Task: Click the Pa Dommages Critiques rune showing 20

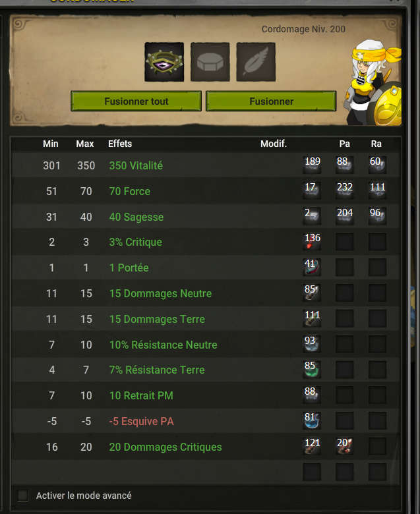Action: pos(345,447)
